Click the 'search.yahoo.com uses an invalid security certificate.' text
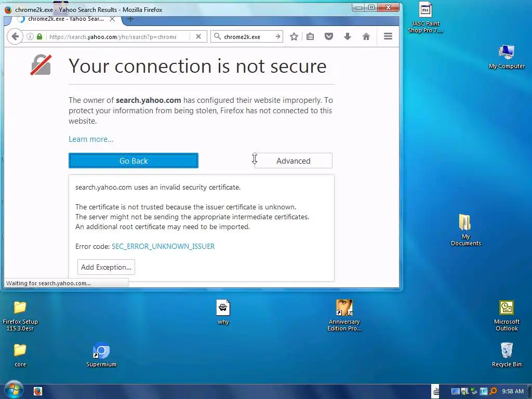Image resolution: width=532 pixels, height=399 pixels. (158, 187)
